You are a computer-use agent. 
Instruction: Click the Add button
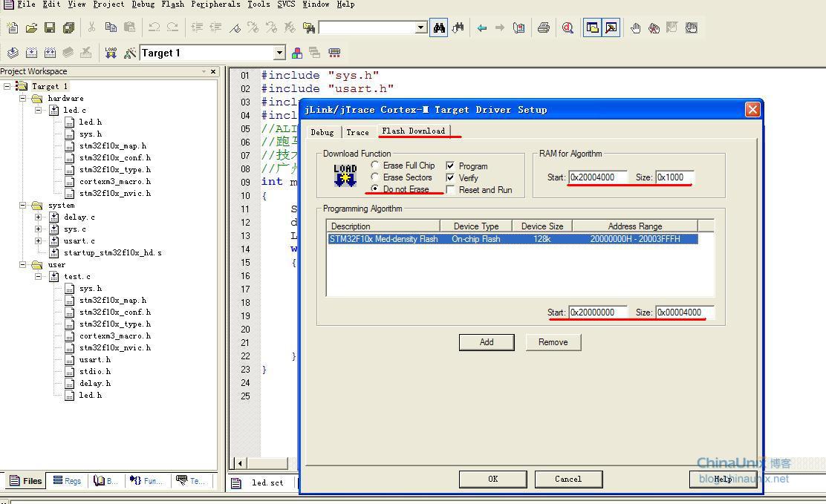pyautogui.click(x=487, y=342)
